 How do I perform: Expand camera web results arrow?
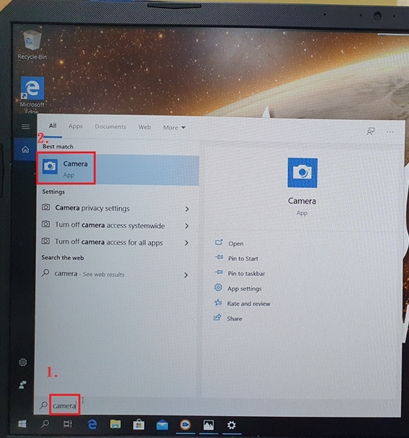[x=186, y=275]
